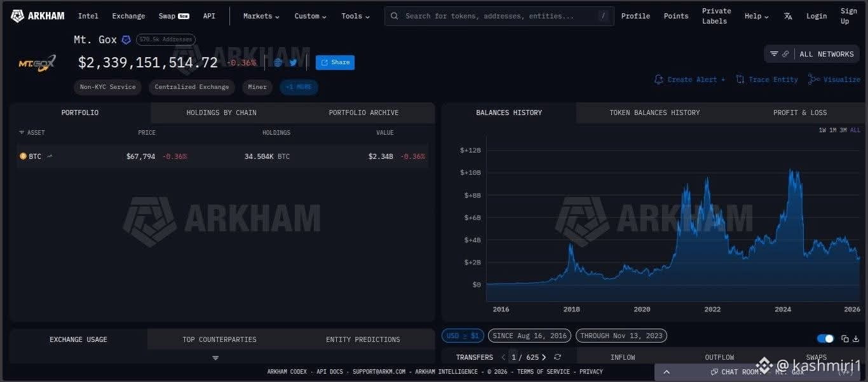Viewport: 868px width, 382px height.
Task: Click the Login link
Action: click(817, 16)
